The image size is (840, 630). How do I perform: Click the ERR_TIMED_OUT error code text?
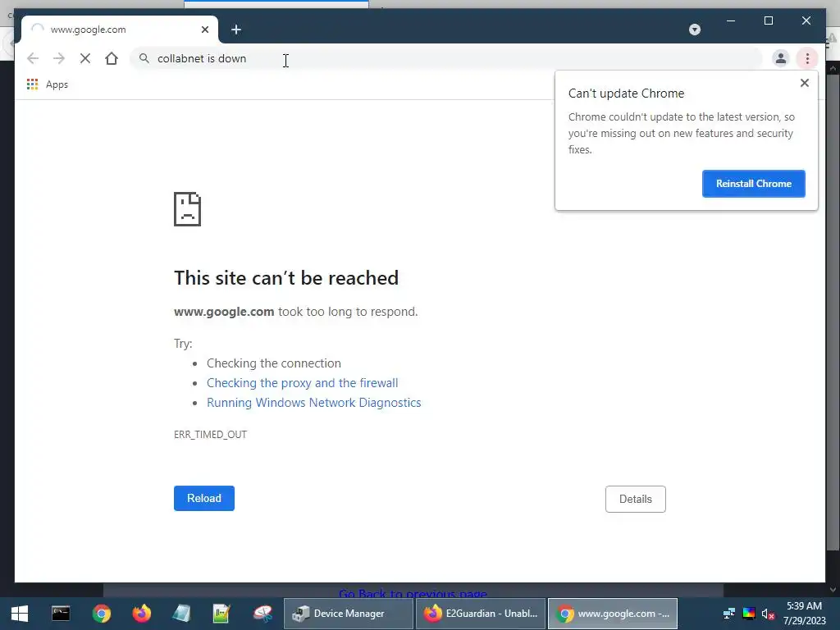point(210,435)
